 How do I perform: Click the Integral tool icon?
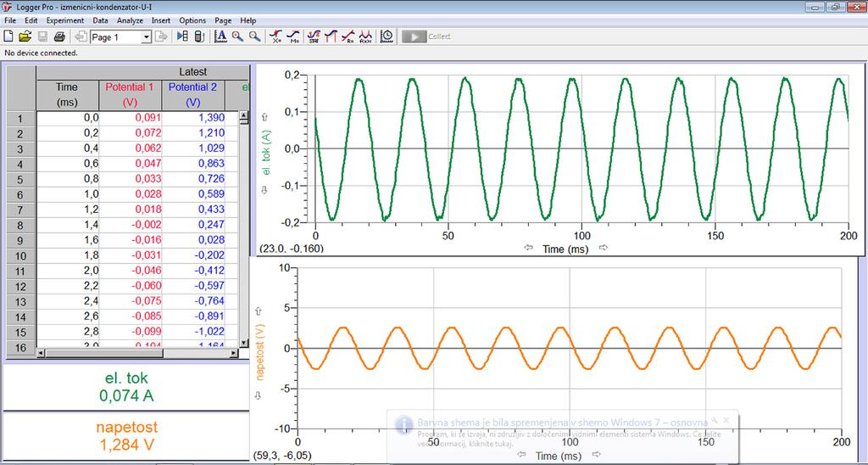331,36
